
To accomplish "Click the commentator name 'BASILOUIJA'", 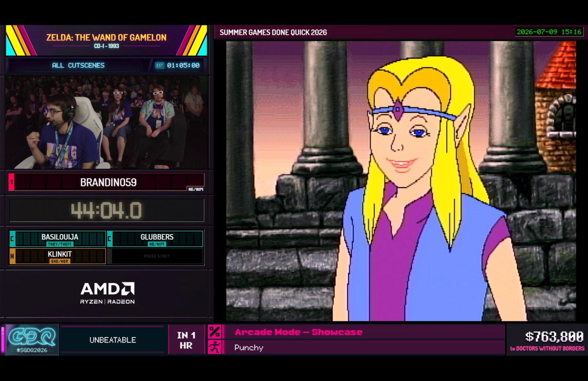I will pyautogui.click(x=60, y=237).
